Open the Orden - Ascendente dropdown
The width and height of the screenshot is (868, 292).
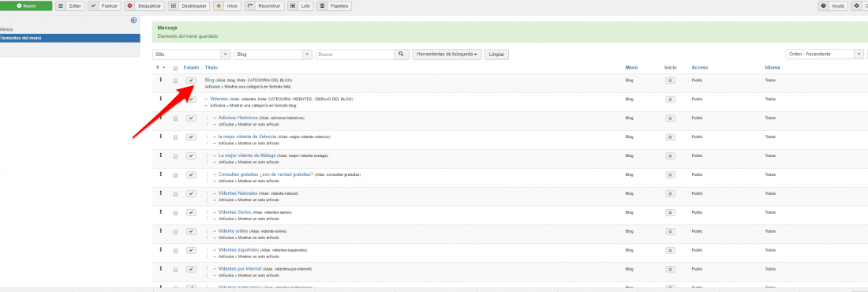(825, 54)
